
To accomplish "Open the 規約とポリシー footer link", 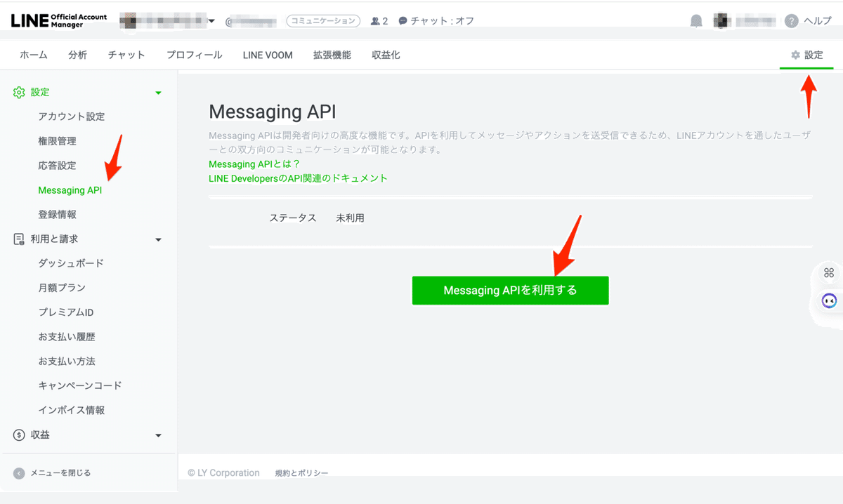I will [x=301, y=473].
